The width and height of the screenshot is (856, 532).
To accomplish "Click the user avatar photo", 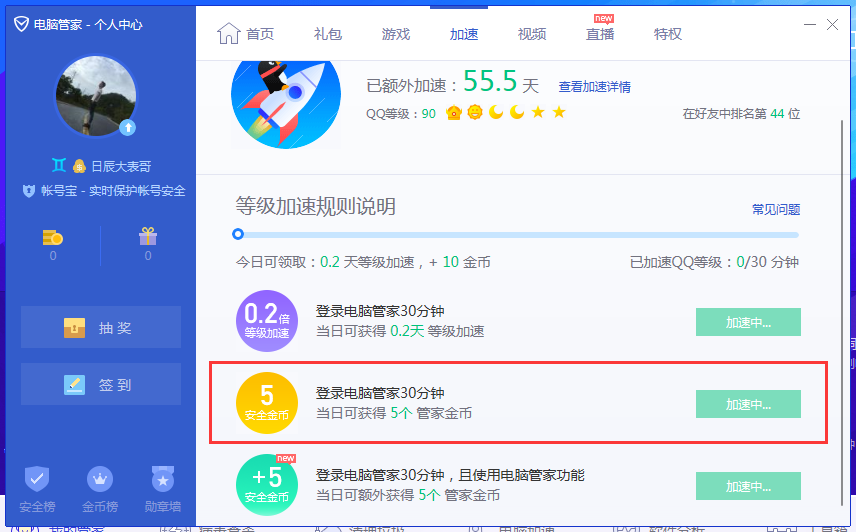I will (x=96, y=96).
